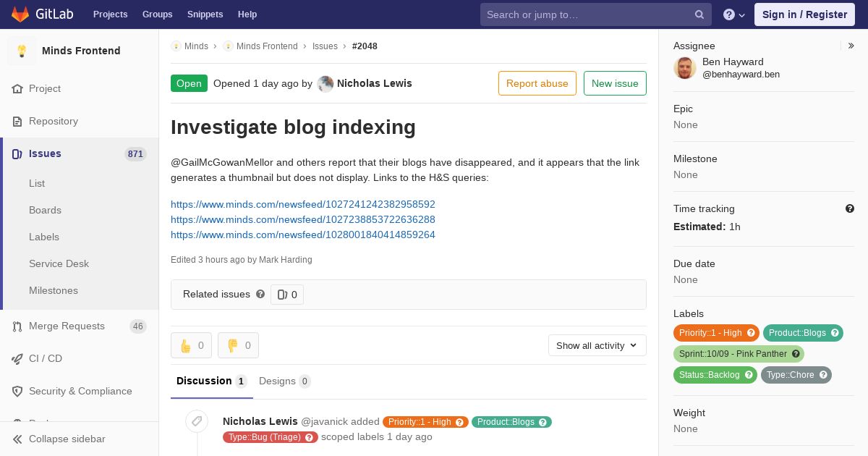Click help icon on Priority::1 - High sidebar label
The width and height of the screenshot is (868, 456).
(x=751, y=333)
